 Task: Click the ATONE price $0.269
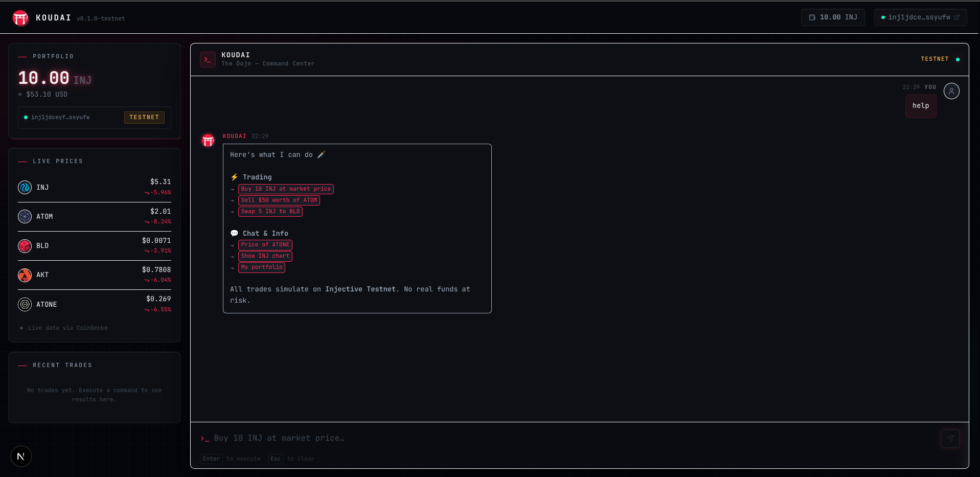point(158,299)
